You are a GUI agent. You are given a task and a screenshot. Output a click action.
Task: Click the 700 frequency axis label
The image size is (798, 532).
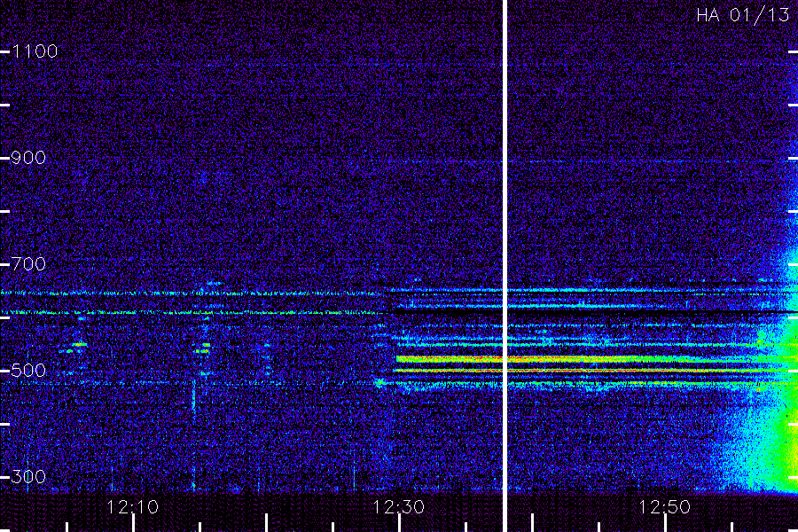pos(28,264)
